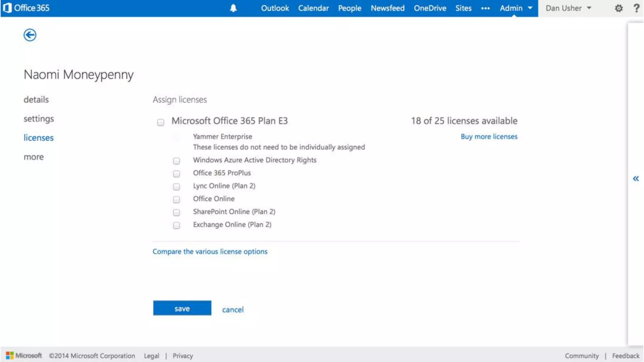Open the more apps ellipsis
Image resolution: width=644 pixels, height=362 pixels.
click(485, 8)
